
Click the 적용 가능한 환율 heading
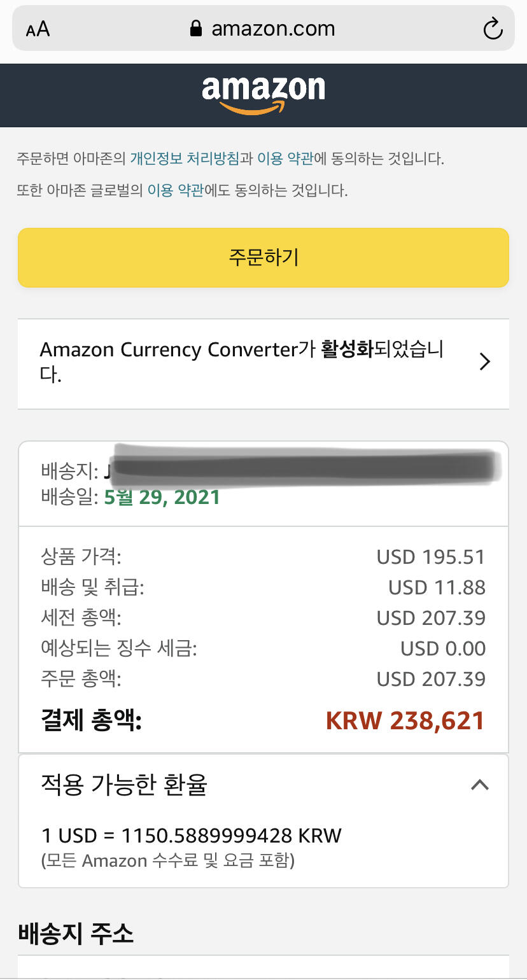(x=124, y=785)
